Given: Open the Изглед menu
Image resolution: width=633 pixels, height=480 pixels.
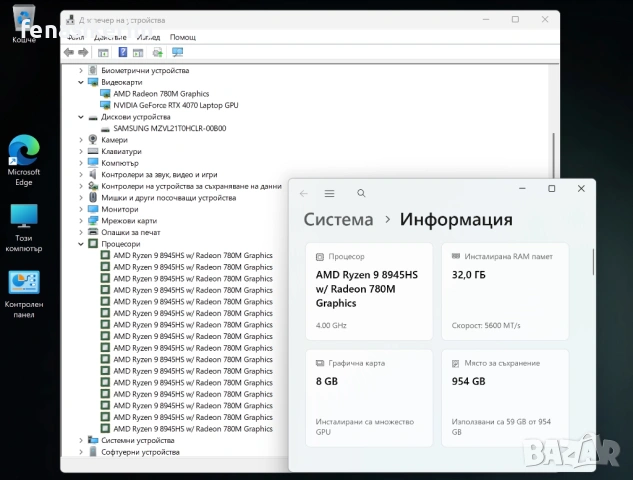Looking at the screenshot, I should (x=148, y=37).
